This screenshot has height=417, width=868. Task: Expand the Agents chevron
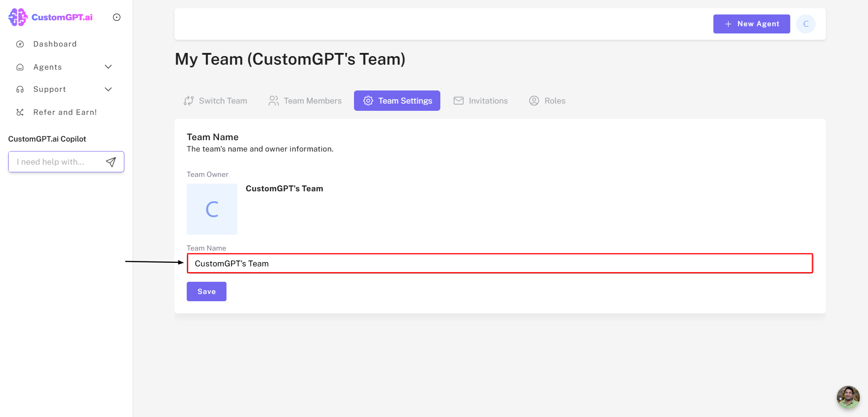point(108,67)
